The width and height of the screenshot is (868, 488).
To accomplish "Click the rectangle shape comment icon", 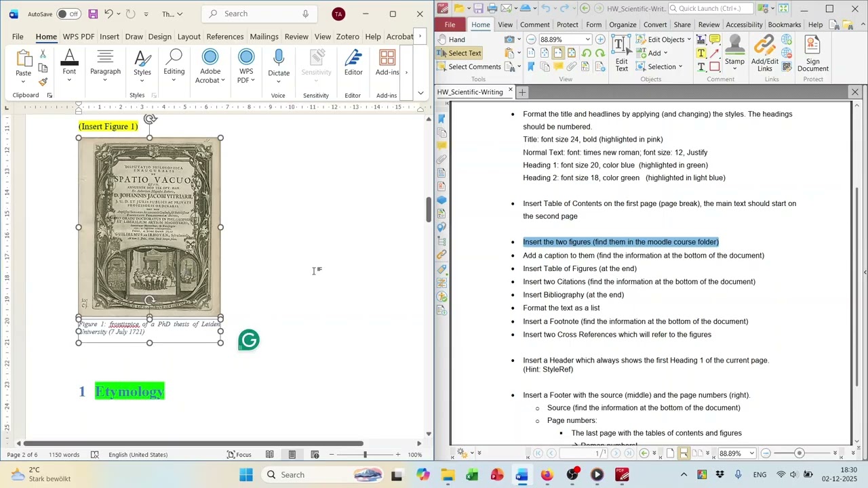I will [x=715, y=66].
